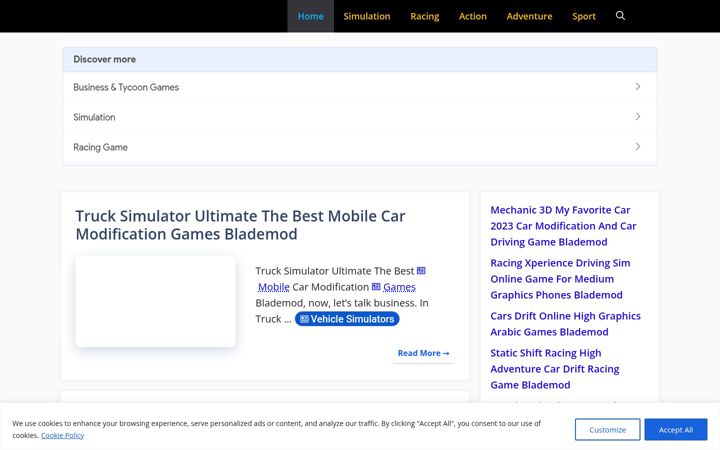Open the Truck Simulator Ultimate article title
This screenshot has width=720, height=450.
tap(241, 225)
